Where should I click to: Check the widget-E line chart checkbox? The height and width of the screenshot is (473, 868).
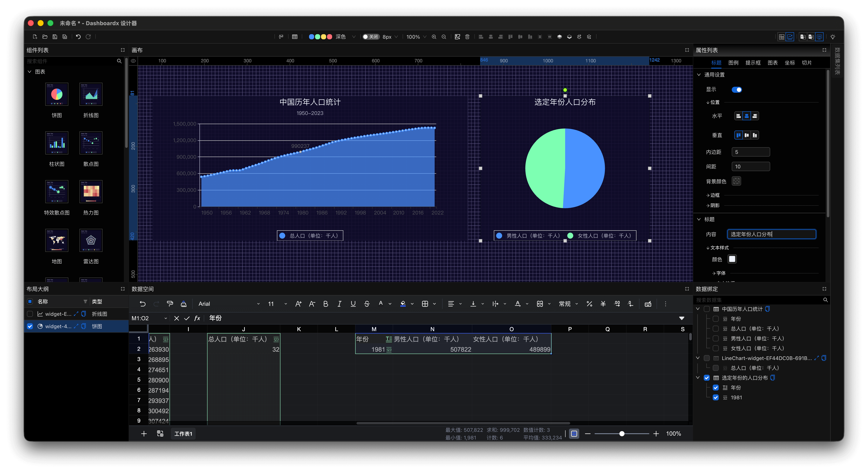coord(30,314)
